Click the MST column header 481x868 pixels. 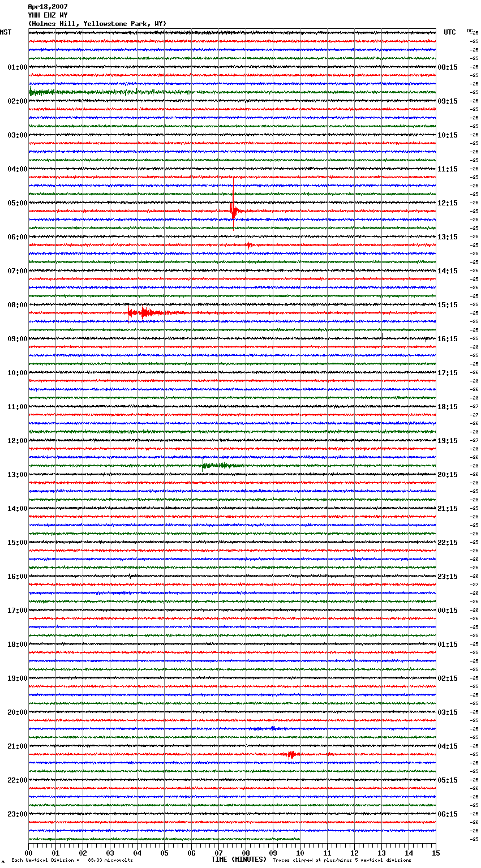click(6, 32)
